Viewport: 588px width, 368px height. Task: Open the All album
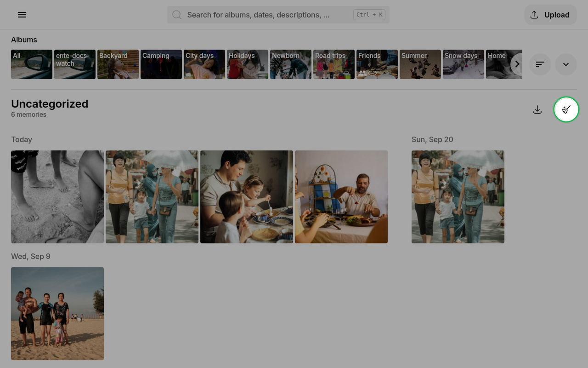point(32,64)
